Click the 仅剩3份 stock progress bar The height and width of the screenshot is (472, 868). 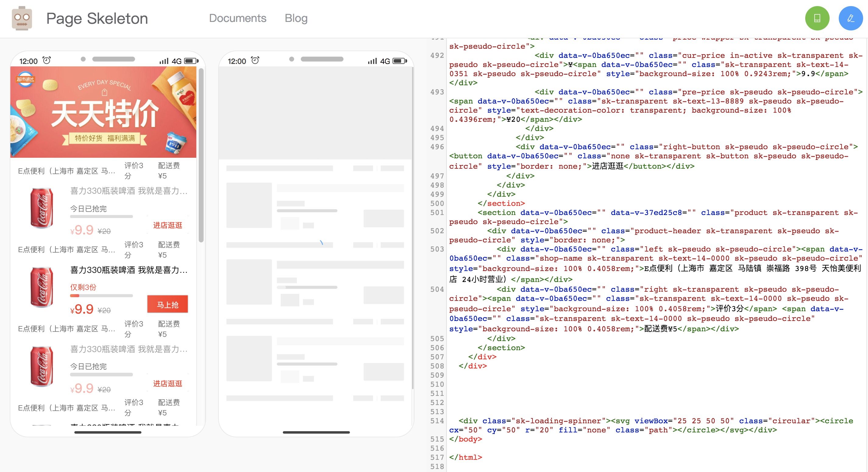101,296
